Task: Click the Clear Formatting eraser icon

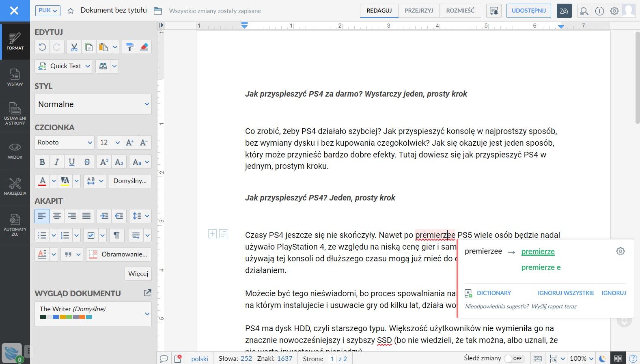Action: point(144,47)
